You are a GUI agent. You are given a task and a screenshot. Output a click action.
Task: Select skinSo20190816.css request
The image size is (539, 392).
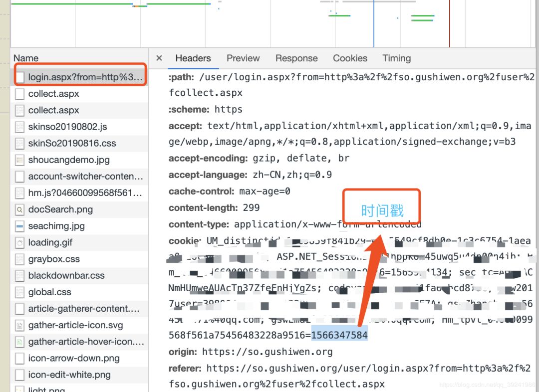tap(80, 143)
